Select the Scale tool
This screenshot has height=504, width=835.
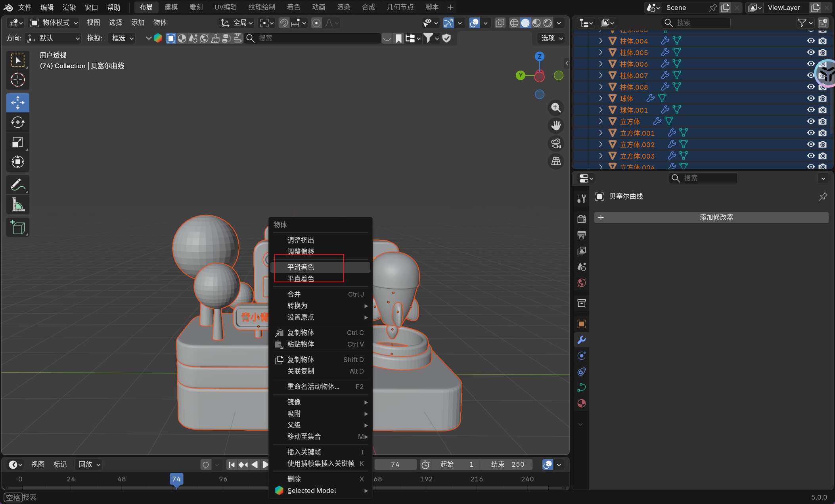(17, 142)
